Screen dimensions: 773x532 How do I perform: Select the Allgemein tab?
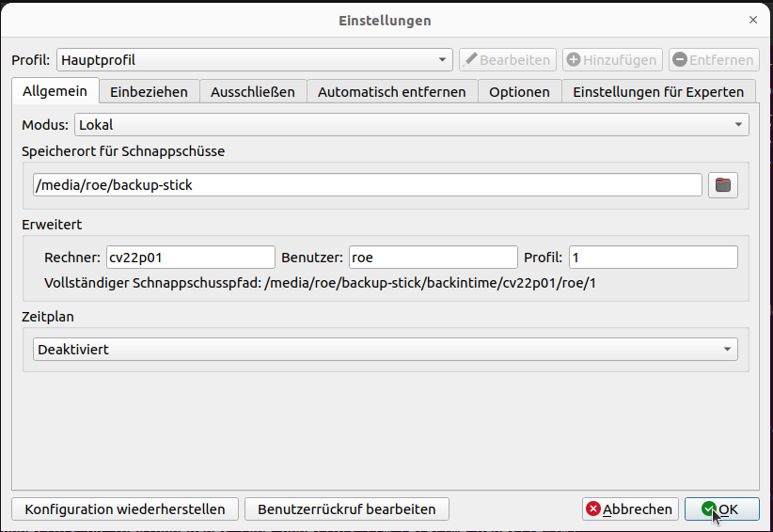pyautogui.click(x=55, y=91)
